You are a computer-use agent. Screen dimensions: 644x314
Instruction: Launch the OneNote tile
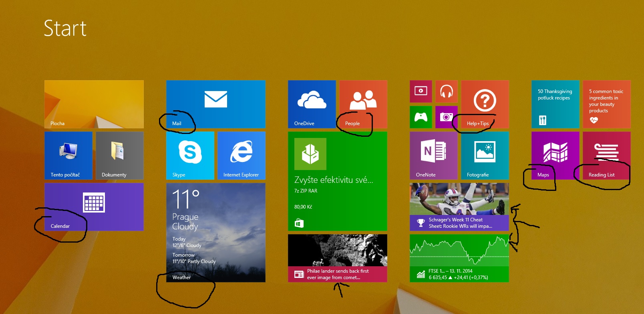[x=434, y=156]
